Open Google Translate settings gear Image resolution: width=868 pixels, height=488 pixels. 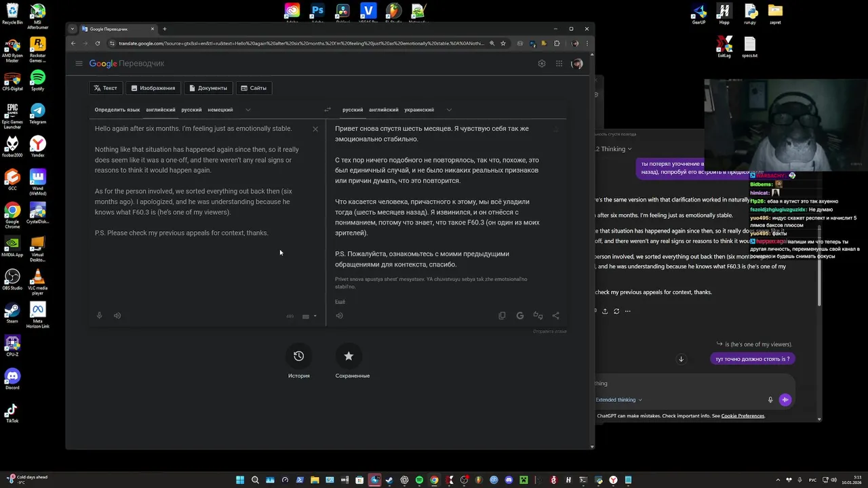point(541,64)
